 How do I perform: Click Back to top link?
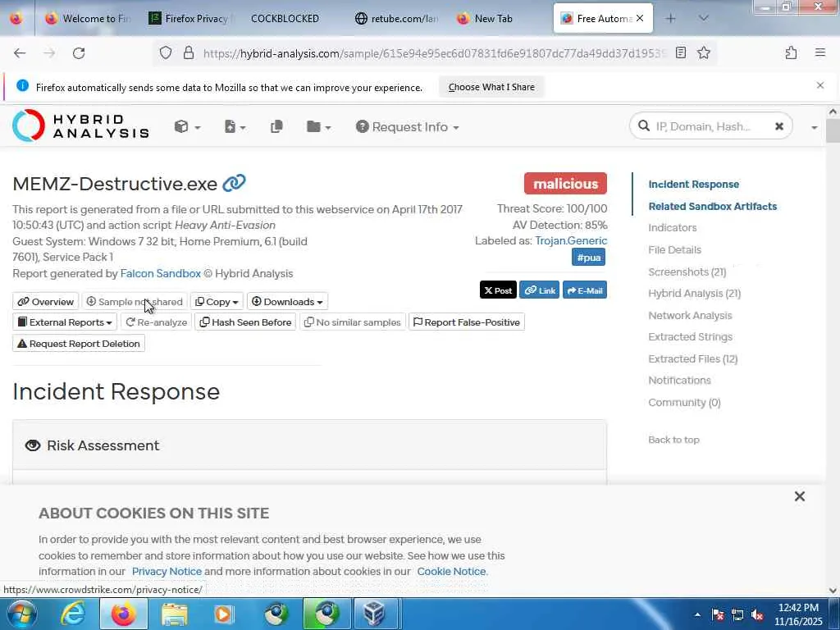(x=673, y=440)
